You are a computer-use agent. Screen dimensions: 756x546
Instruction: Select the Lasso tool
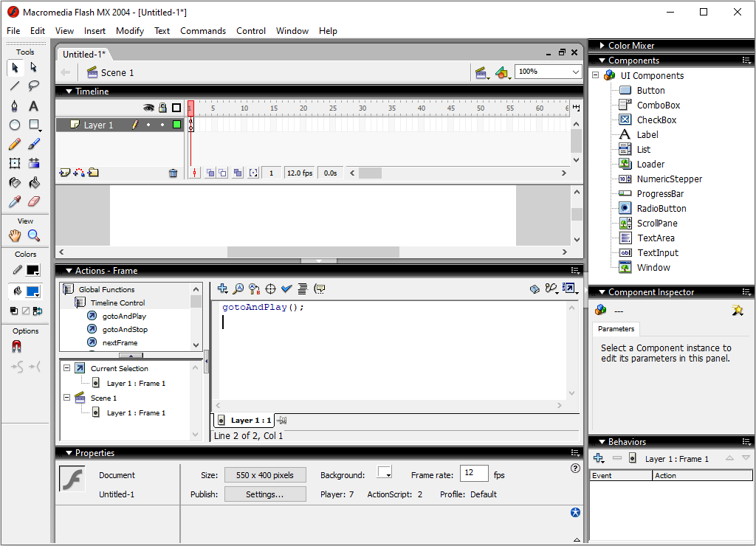coord(33,86)
